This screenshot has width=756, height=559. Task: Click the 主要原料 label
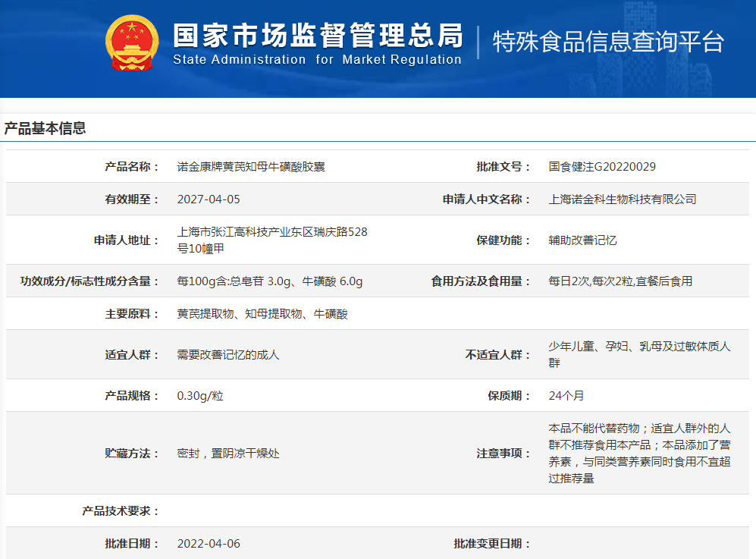(132, 314)
